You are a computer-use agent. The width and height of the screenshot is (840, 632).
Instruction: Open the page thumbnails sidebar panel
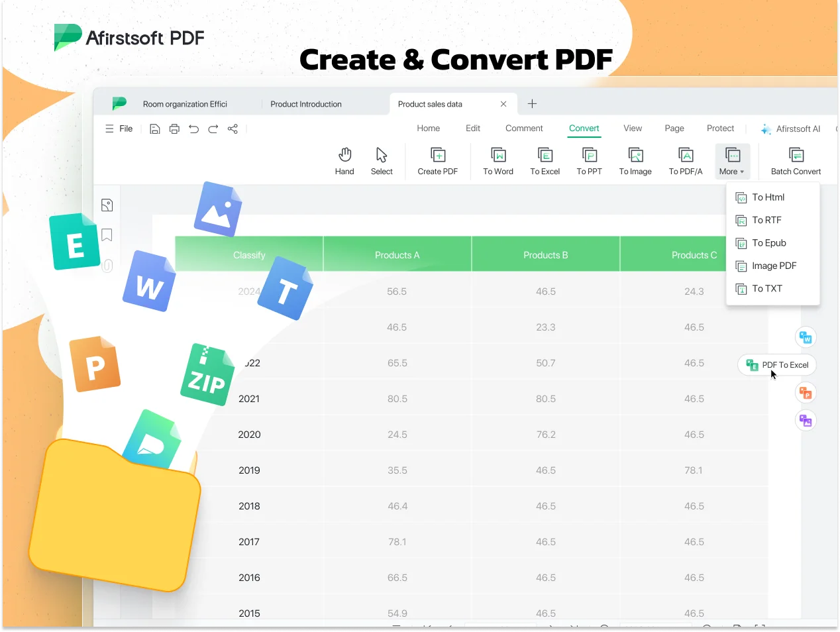click(107, 205)
